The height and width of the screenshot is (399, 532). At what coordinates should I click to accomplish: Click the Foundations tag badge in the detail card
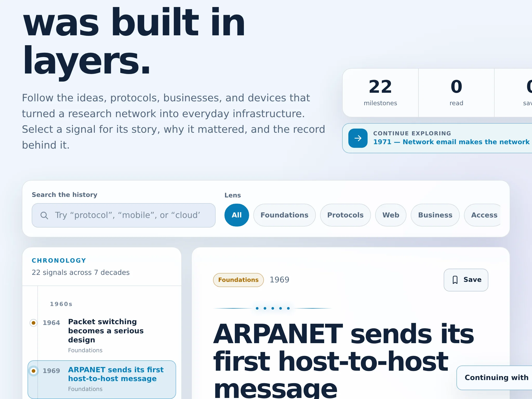point(238,280)
